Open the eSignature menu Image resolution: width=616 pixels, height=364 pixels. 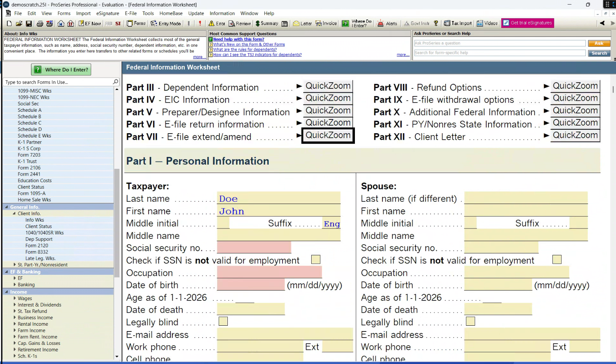click(108, 13)
